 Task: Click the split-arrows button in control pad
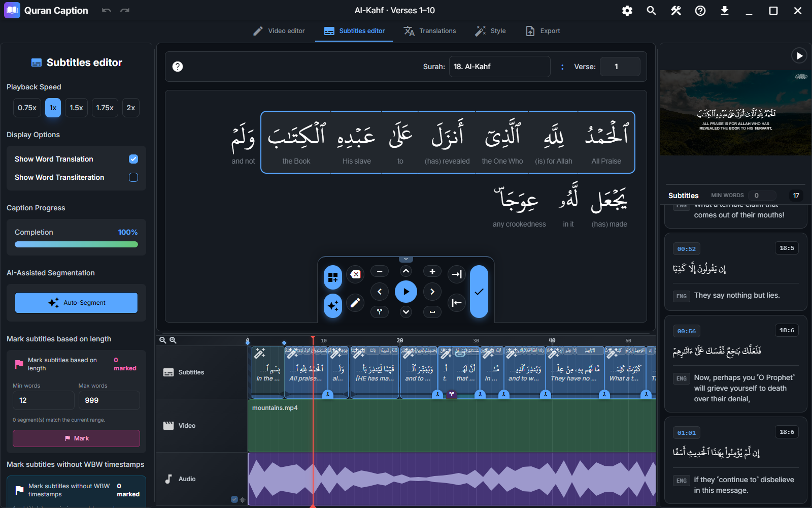pos(380,312)
